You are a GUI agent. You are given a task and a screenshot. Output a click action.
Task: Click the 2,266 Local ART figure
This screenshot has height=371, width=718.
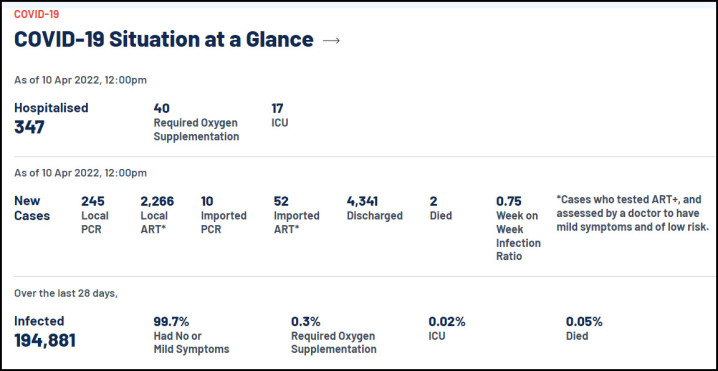pos(157,215)
